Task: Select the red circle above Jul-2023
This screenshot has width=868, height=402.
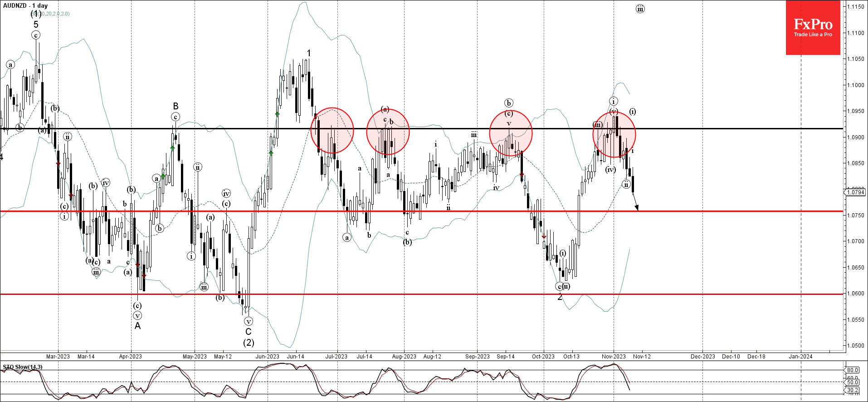Action: click(x=332, y=130)
